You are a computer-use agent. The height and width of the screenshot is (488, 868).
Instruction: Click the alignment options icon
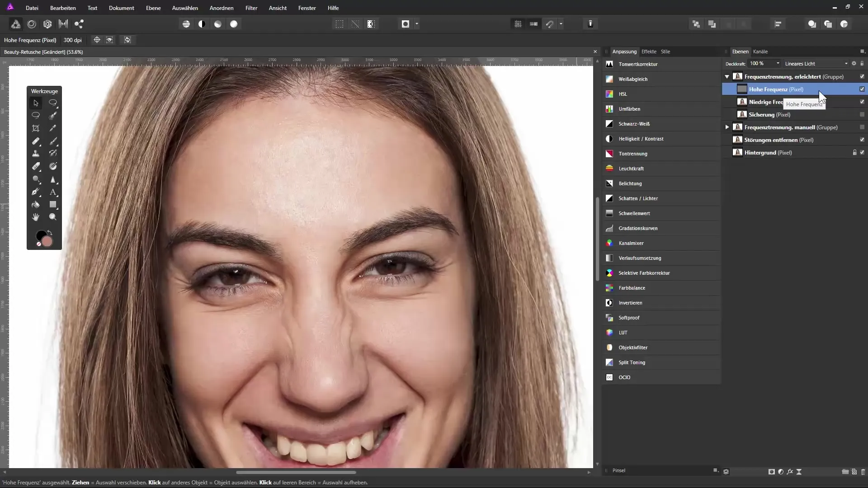coord(778,24)
